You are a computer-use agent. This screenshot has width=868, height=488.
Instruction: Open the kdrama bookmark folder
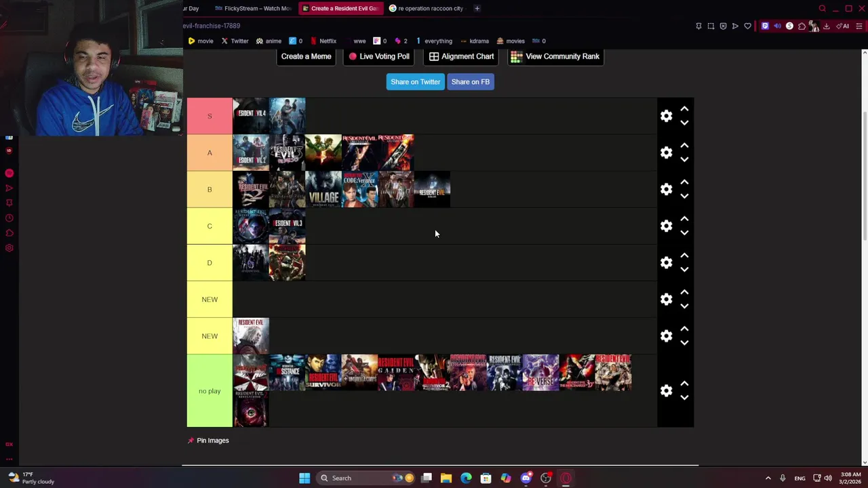coord(474,41)
